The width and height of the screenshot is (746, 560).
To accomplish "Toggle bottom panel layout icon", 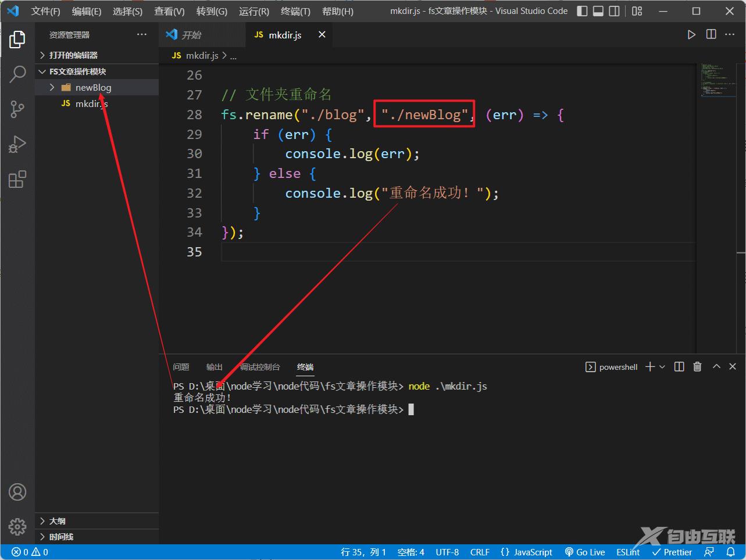I will (x=598, y=11).
